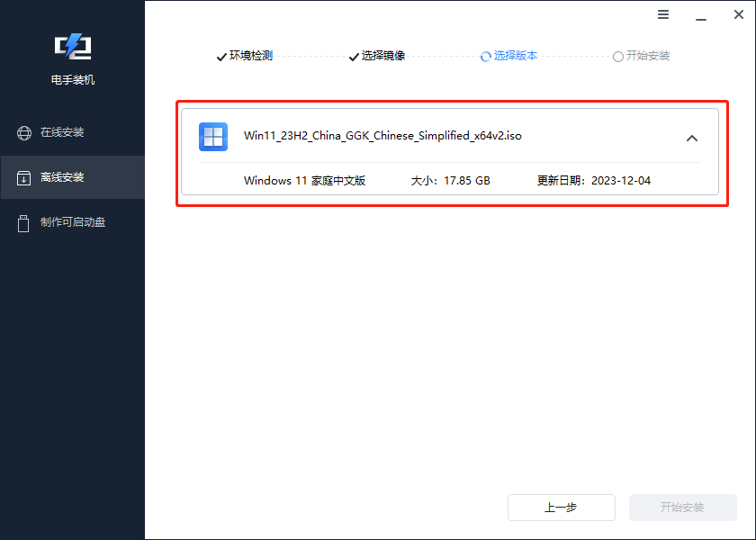The width and height of the screenshot is (756, 540).
Task: Collapse the Win11 ISO entry via its chevron
Action: click(x=692, y=138)
